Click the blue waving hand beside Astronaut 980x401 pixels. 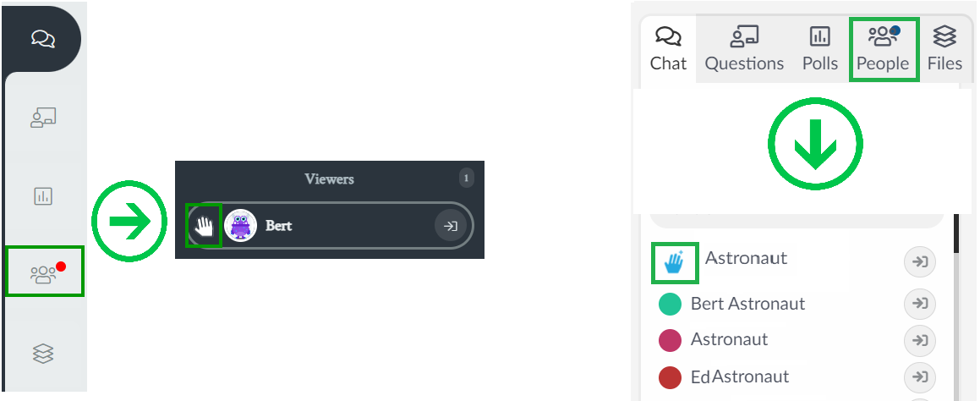pyautogui.click(x=674, y=263)
